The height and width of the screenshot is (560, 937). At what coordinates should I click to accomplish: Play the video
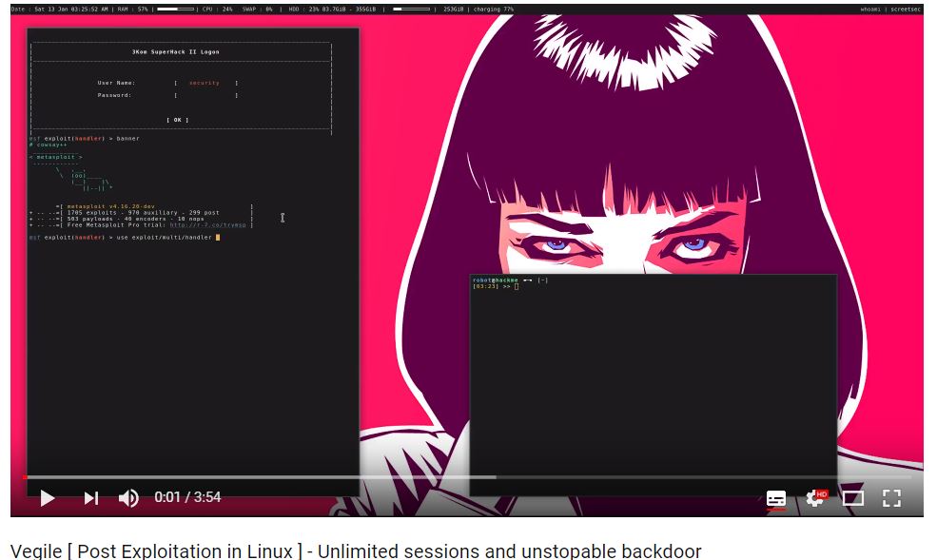click(48, 497)
